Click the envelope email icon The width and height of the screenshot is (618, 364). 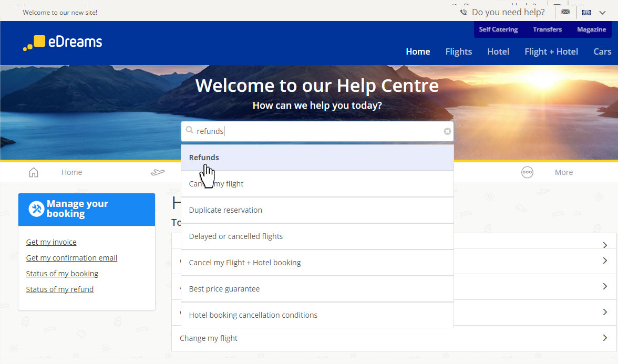pyautogui.click(x=565, y=12)
